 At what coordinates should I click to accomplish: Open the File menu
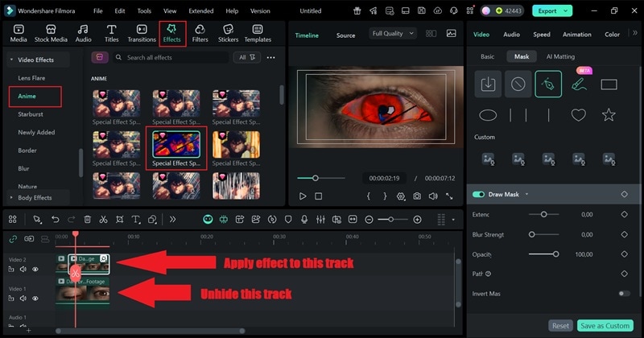97,11
